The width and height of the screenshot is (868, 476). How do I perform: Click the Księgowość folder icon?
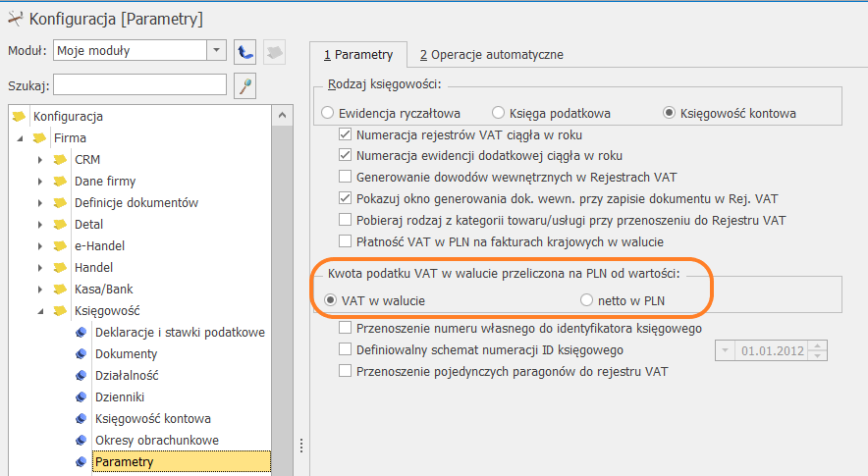(x=60, y=310)
